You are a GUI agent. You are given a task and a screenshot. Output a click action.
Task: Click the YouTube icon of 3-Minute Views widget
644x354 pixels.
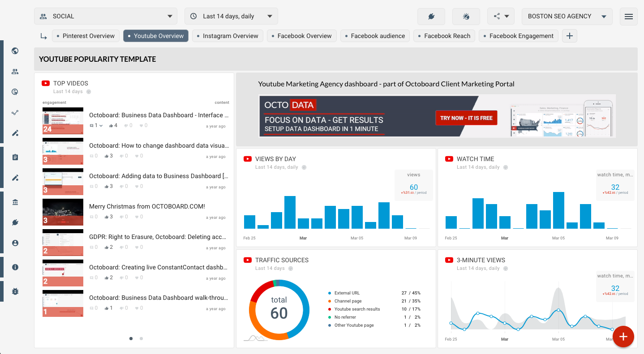pyautogui.click(x=449, y=260)
